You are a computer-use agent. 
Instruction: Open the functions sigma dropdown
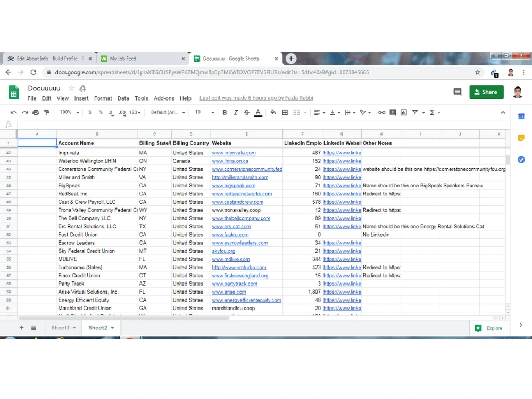point(438,112)
